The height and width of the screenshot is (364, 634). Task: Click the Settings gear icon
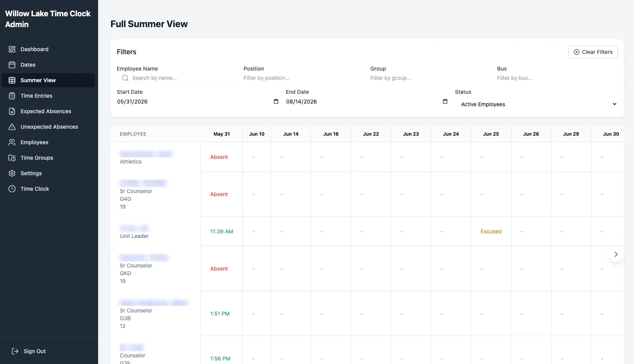12,173
